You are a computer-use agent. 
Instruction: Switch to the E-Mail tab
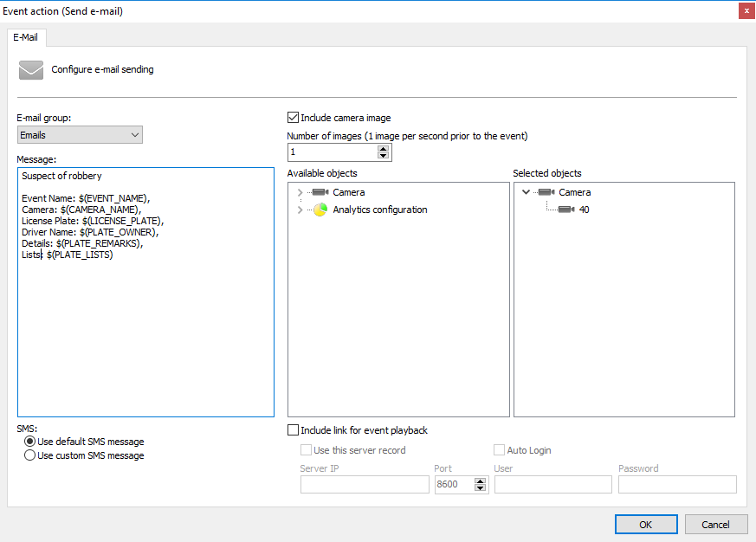pos(25,37)
